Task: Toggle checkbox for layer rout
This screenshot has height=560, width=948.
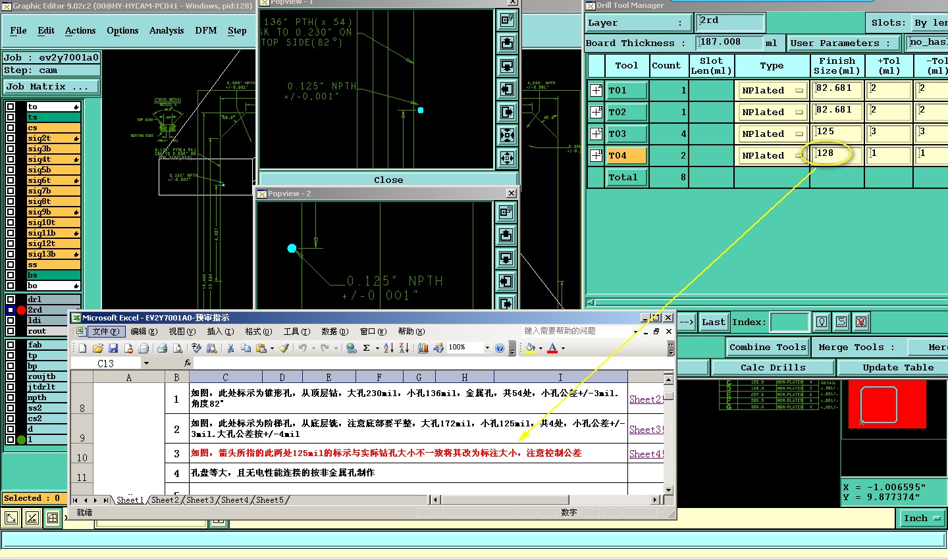Action: tap(11, 331)
